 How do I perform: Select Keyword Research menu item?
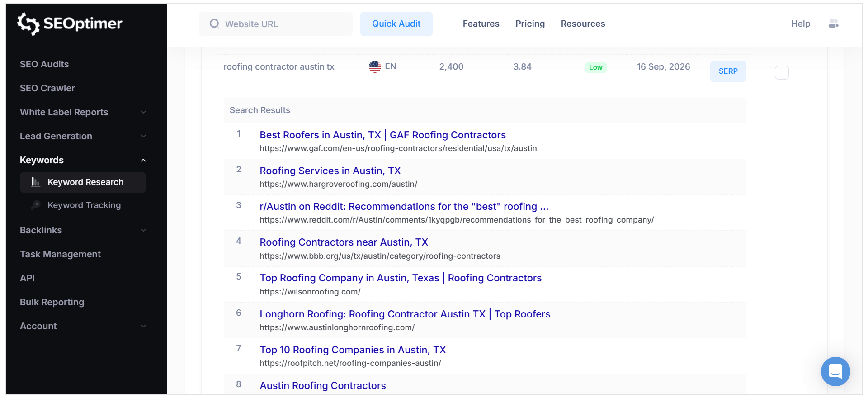click(83, 182)
